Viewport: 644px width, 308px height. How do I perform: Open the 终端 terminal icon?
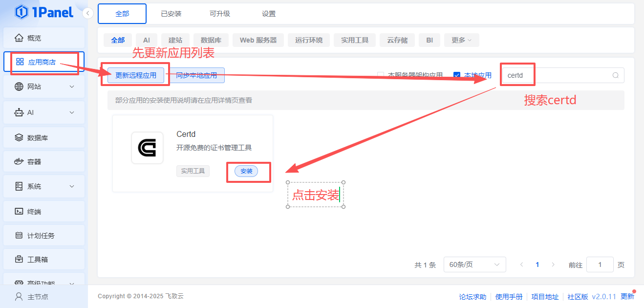pos(19,212)
